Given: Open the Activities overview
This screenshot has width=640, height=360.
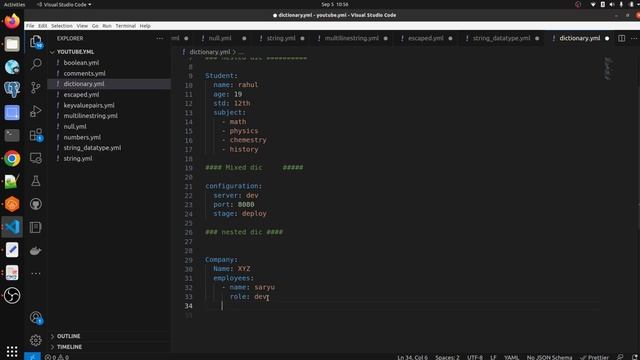Looking at the screenshot, I should coord(14,4).
